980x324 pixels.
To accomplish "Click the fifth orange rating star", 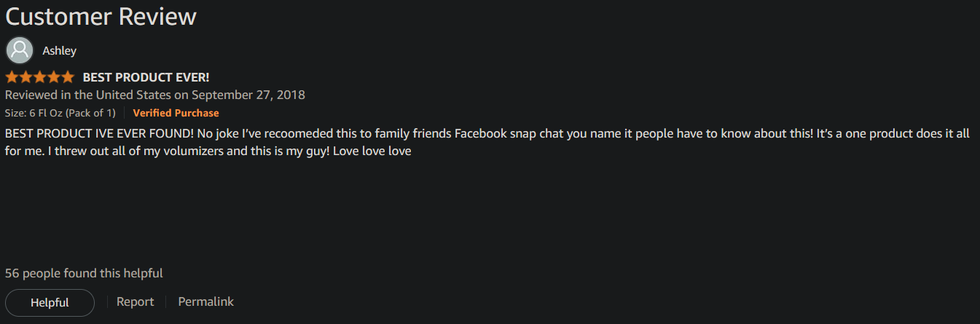I will click(67, 77).
